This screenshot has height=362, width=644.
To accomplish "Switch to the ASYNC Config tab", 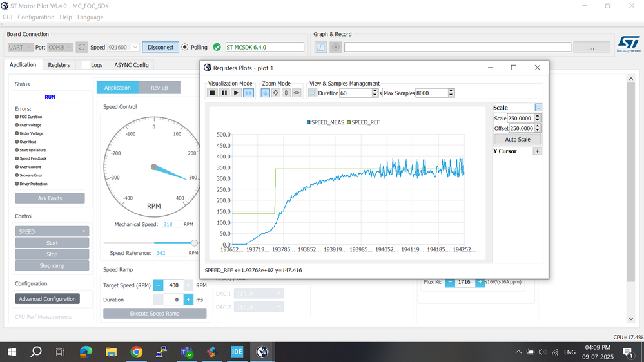I will pyautogui.click(x=132, y=65).
